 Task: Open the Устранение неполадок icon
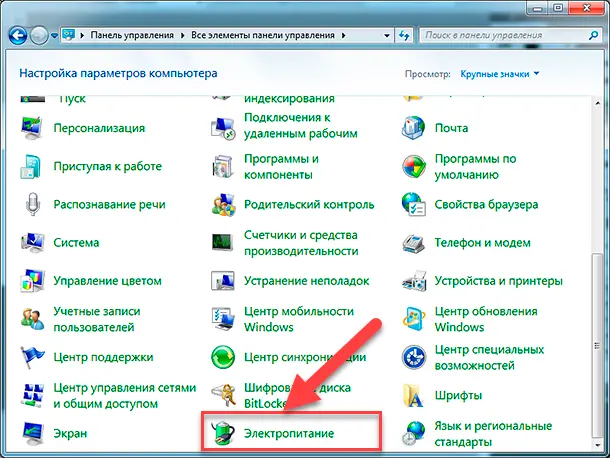pyautogui.click(x=223, y=281)
